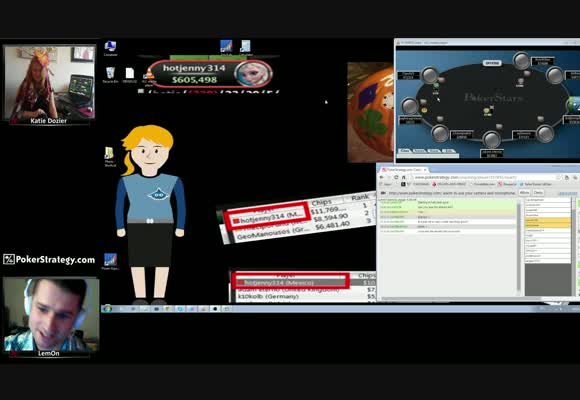The height and width of the screenshot is (400, 580).
Task: Click Katie Dozier webcam thumbnail
Action: coord(49,85)
